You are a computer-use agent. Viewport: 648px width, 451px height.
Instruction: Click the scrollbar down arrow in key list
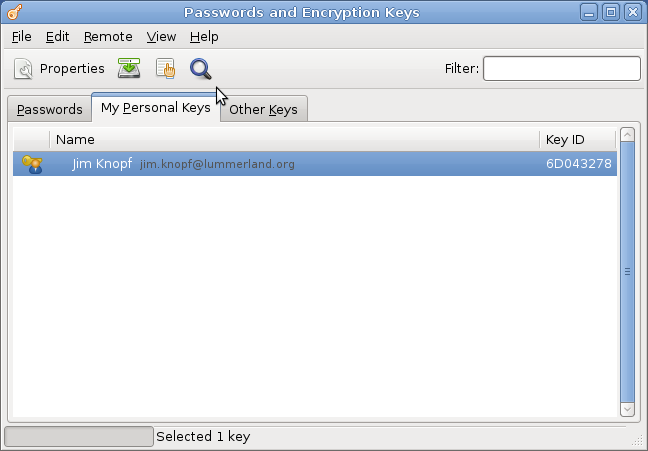coord(627,408)
